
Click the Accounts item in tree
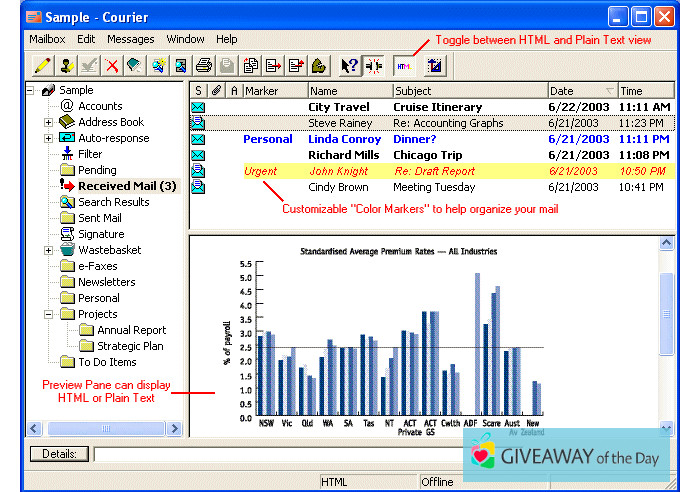(100, 106)
